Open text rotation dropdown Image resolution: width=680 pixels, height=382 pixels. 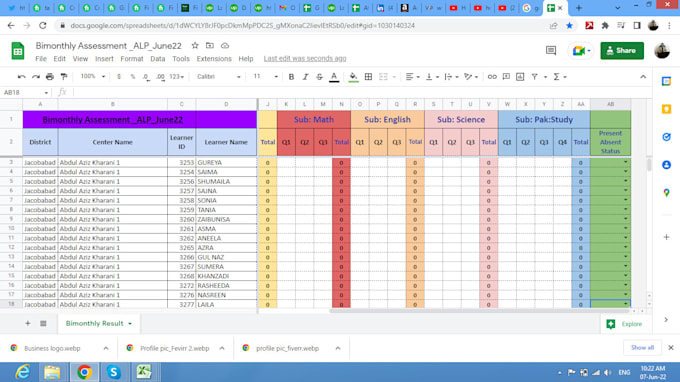point(471,77)
